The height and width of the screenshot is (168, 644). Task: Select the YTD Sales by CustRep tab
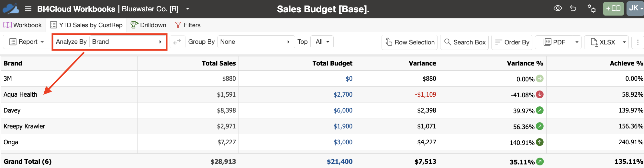coord(86,25)
